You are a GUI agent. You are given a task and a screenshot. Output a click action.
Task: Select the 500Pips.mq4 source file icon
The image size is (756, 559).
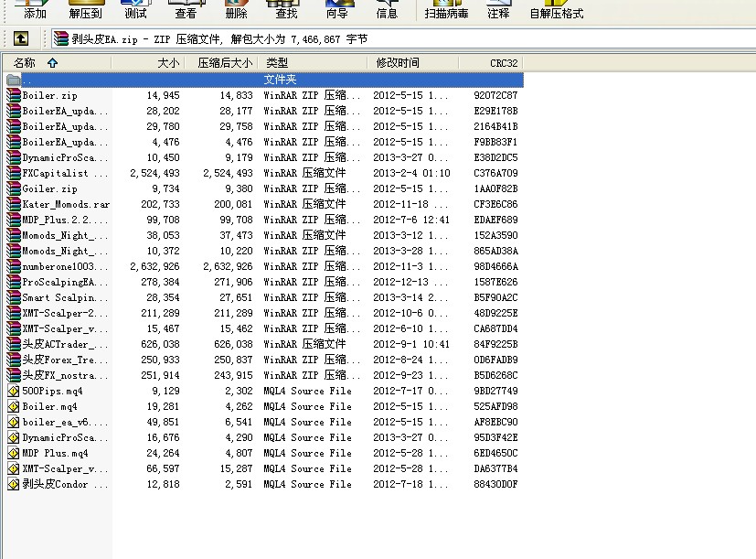14,391
